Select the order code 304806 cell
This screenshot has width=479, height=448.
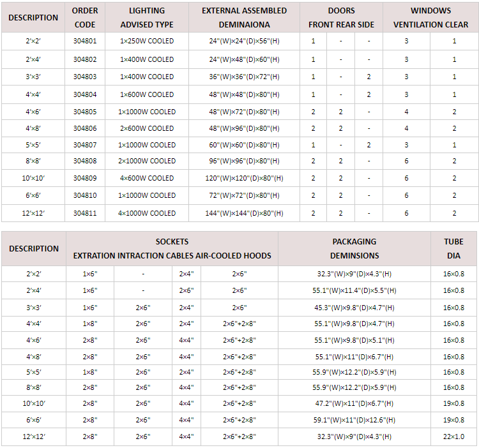[84, 128]
